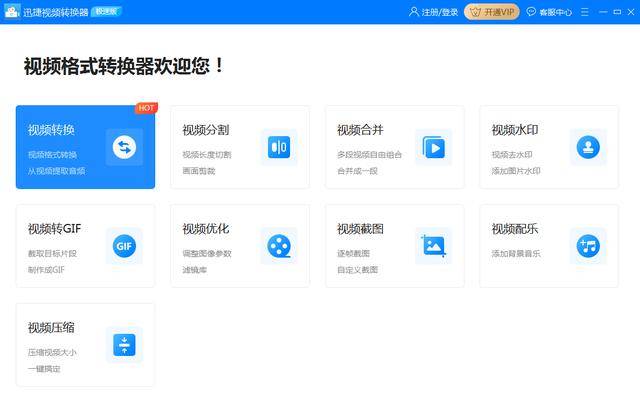The height and width of the screenshot is (417, 640).
Task: Select the 视频压缩 title text
Action: click(x=51, y=327)
